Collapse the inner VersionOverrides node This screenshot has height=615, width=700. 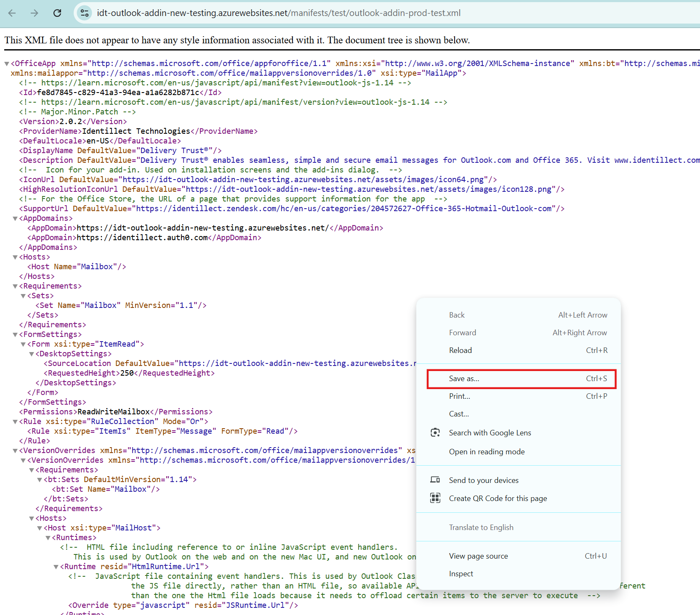[x=24, y=461]
